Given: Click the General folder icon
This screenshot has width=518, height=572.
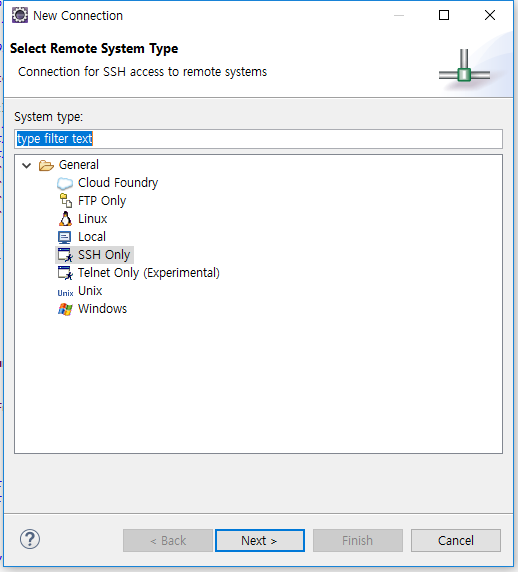Looking at the screenshot, I should (46, 165).
